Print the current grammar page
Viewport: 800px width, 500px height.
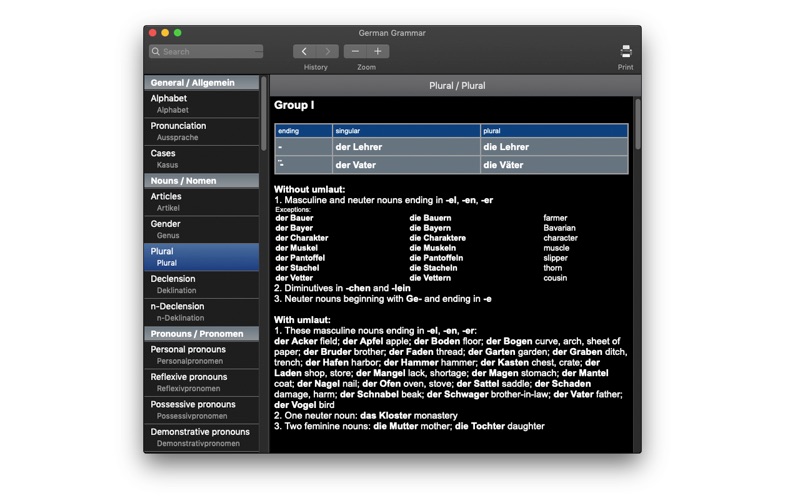[626, 52]
